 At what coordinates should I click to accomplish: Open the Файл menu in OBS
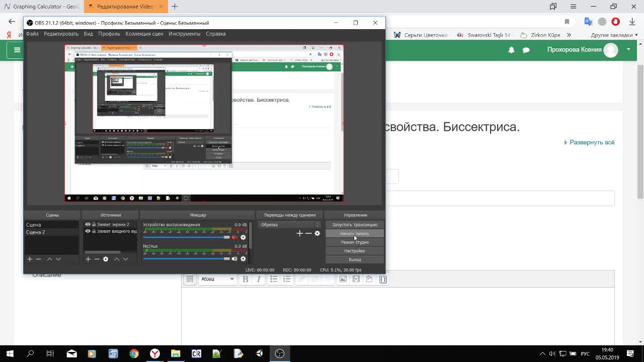point(32,34)
